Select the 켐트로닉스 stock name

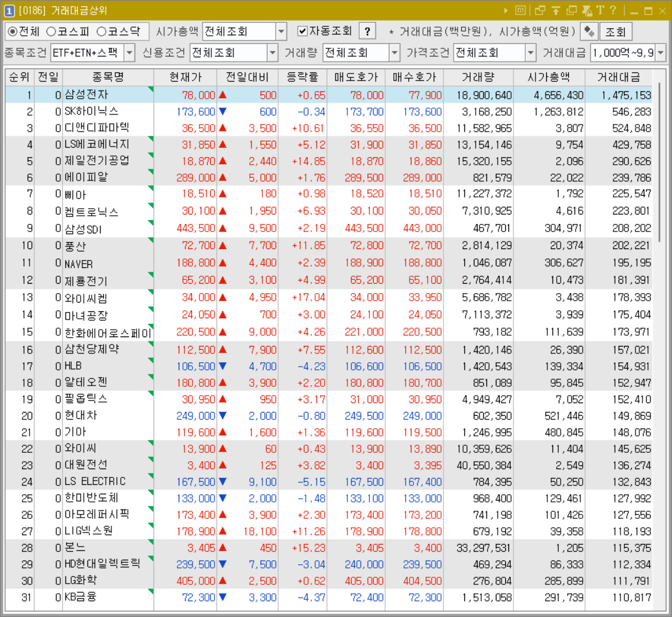click(x=91, y=211)
